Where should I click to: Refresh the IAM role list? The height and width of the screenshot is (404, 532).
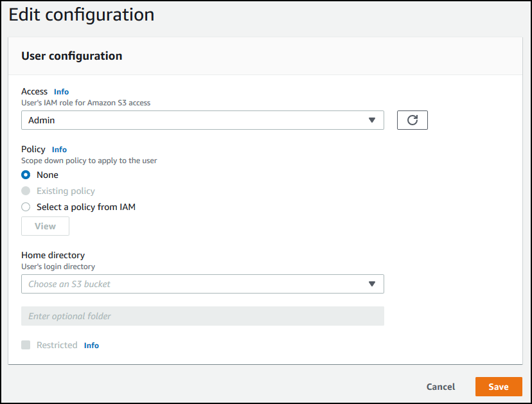412,119
